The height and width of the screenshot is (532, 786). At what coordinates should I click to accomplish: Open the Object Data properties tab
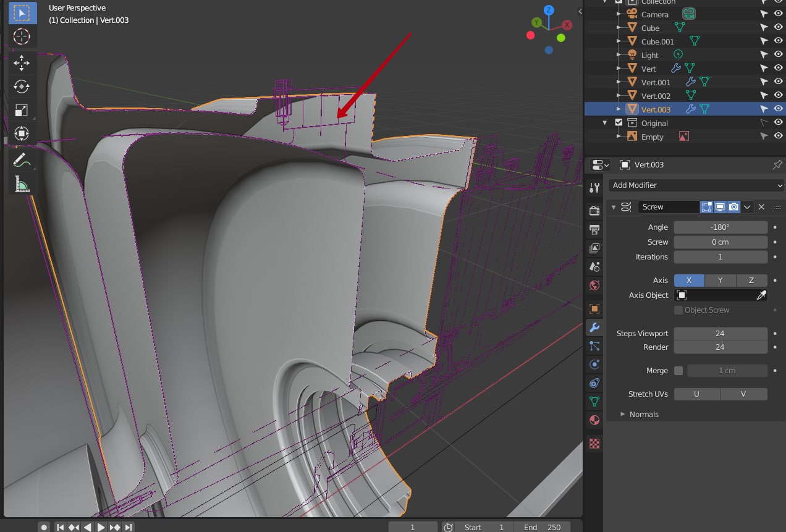[594, 402]
